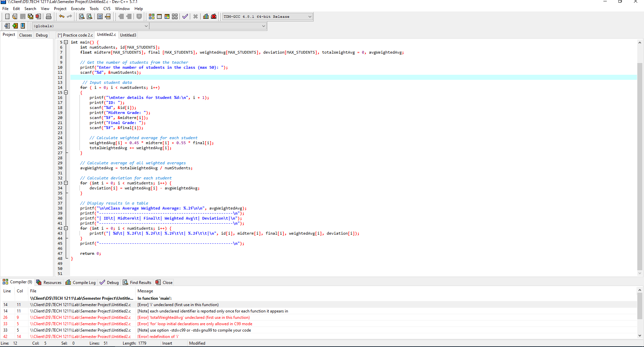Run the program with the Run icon
The width and height of the screenshot is (644, 347).
click(159, 16)
